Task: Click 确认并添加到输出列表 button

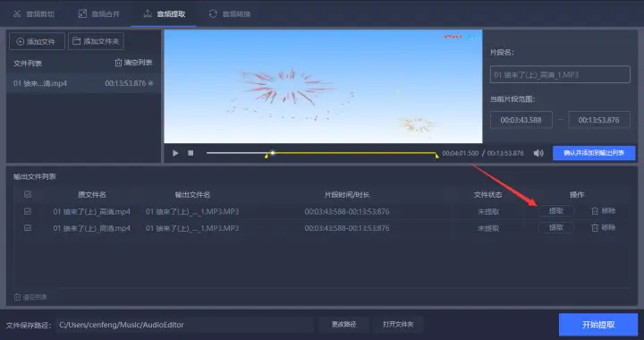Action: (594, 153)
